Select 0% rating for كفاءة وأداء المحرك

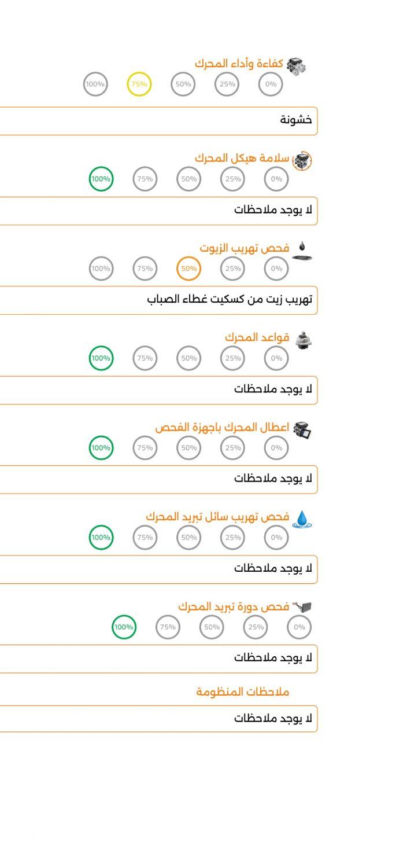point(271,84)
